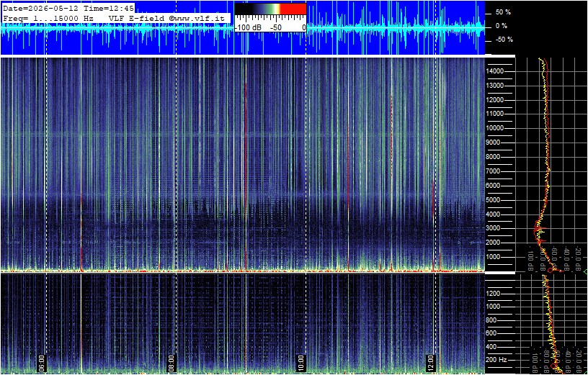Image resolution: width=588 pixels, height=375 pixels.
Task: Click the 08:00 time marker label
Action: pyautogui.click(x=171, y=363)
